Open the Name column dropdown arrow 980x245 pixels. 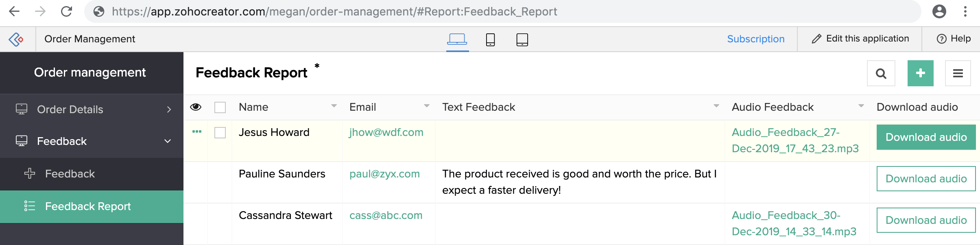[x=334, y=106]
